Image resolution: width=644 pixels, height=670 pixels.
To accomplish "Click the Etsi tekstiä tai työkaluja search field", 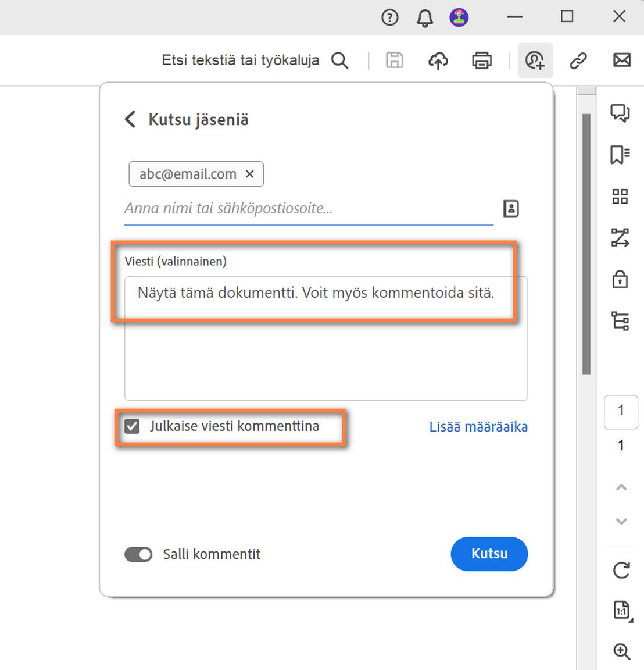I will pos(239,60).
